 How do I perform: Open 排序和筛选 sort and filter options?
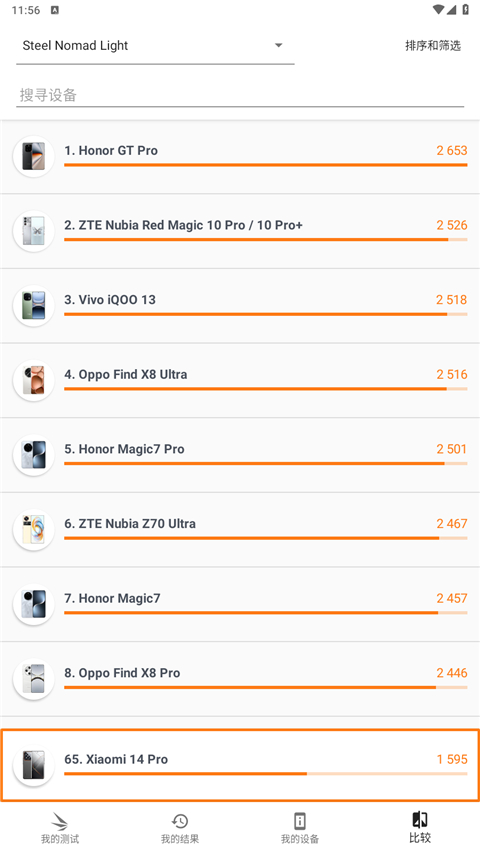pyautogui.click(x=433, y=46)
